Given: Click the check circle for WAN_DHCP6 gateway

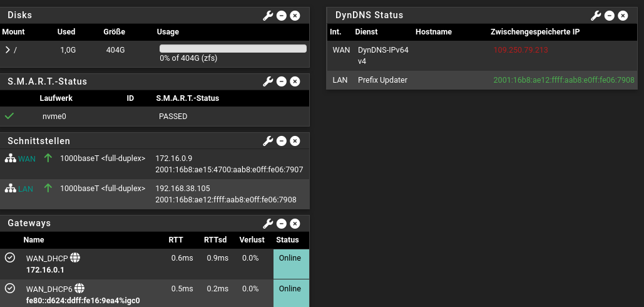Looking at the screenshot, I should (x=10, y=288).
